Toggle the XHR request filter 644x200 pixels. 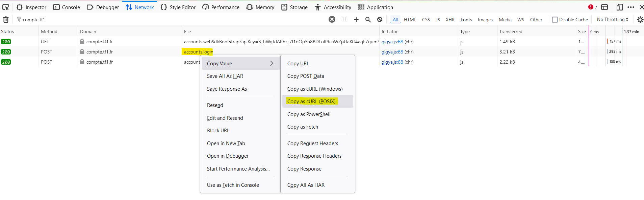coord(450,20)
